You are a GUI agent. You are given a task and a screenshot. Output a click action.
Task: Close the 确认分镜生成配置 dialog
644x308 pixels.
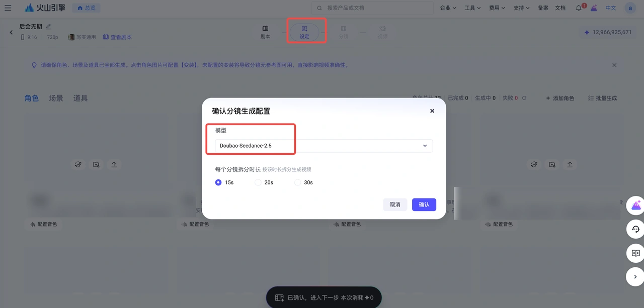[432, 111]
